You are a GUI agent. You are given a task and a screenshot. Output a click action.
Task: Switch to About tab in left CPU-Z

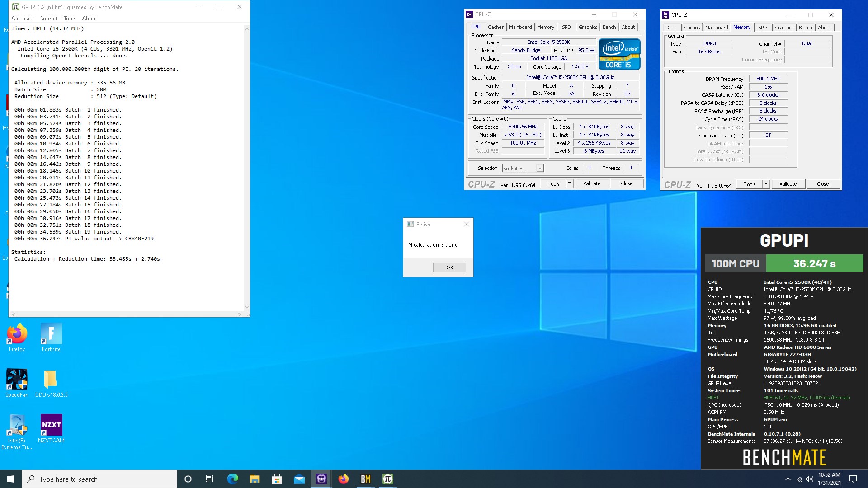pos(628,27)
